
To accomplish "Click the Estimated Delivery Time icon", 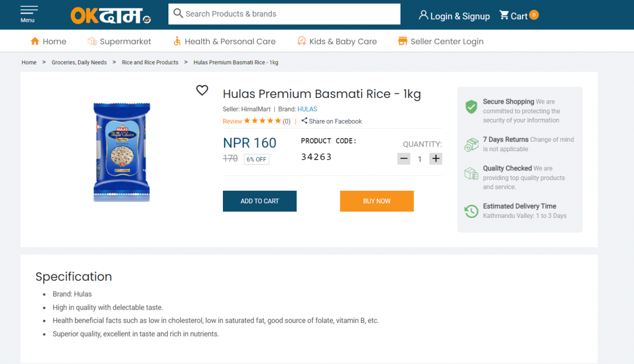I will point(471,211).
